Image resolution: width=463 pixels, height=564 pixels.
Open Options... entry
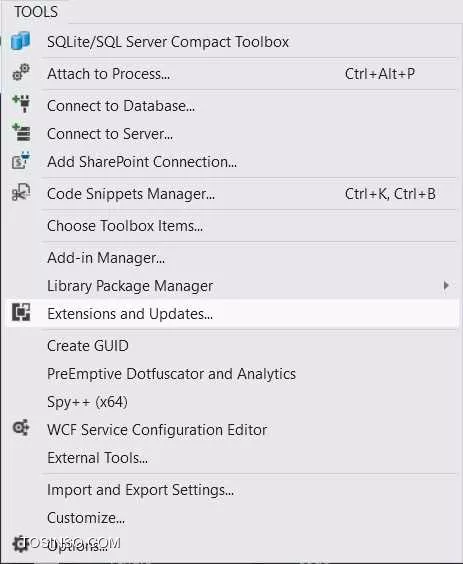click(77, 546)
